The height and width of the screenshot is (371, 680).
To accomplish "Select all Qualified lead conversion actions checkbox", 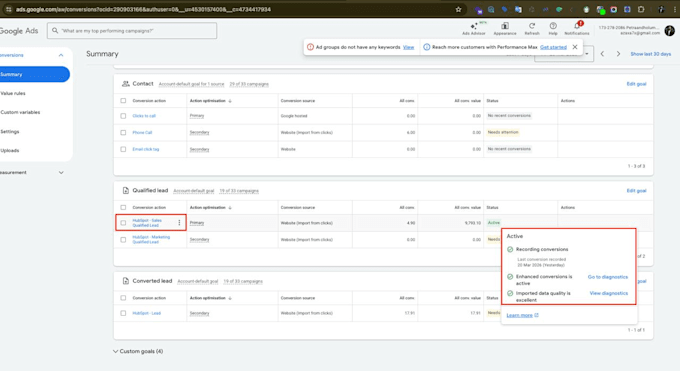I will pyautogui.click(x=123, y=207).
